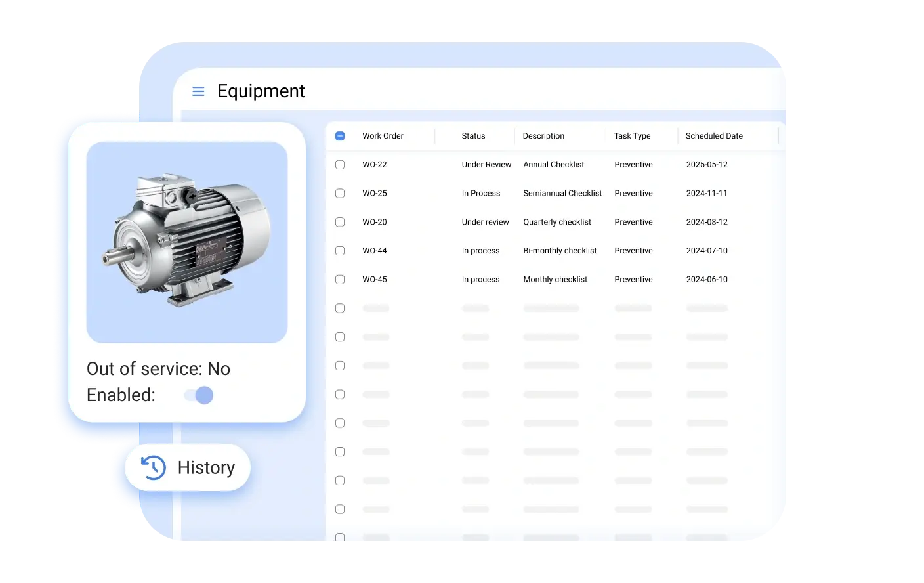Click the Description column header

[543, 136]
